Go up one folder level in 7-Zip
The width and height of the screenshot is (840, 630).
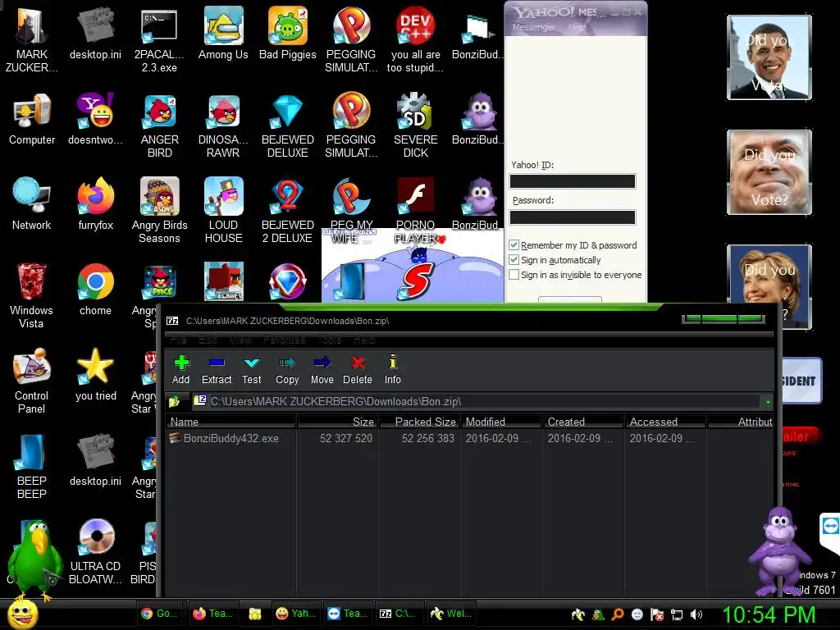click(174, 401)
